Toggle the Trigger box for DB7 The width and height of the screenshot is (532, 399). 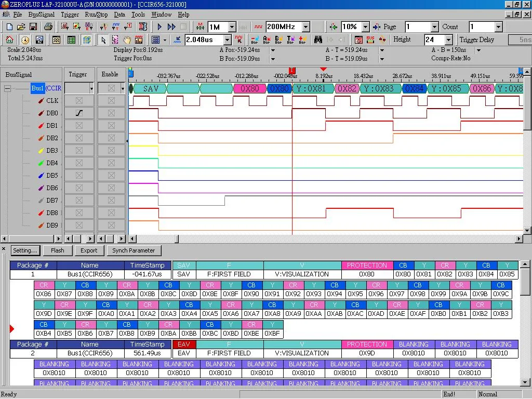(x=79, y=200)
